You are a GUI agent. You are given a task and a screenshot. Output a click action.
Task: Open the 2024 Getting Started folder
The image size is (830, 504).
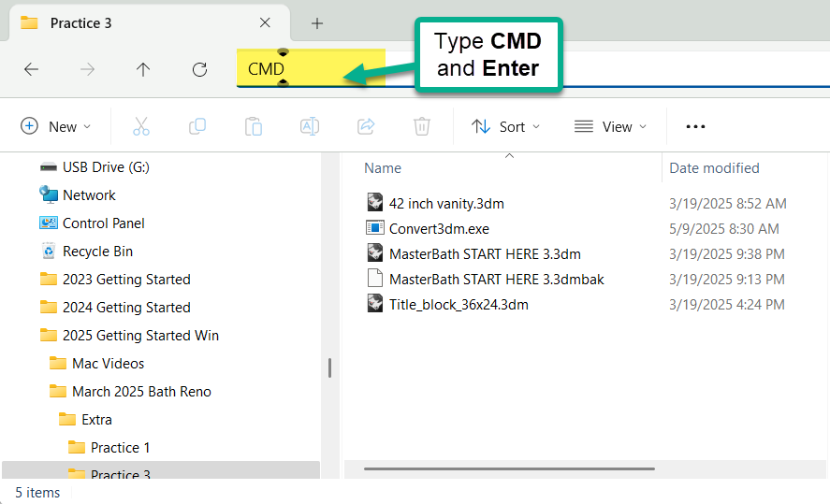(126, 308)
